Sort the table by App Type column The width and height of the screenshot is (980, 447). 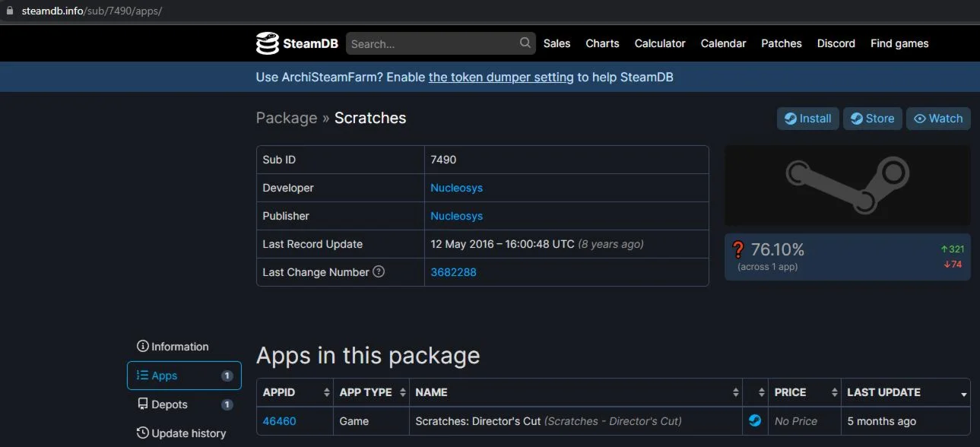click(x=371, y=392)
